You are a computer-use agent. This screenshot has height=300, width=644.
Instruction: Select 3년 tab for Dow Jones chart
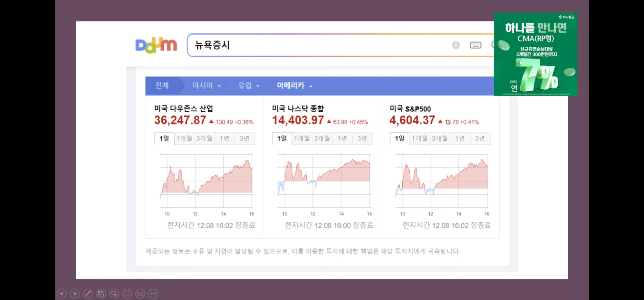click(244, 138)
